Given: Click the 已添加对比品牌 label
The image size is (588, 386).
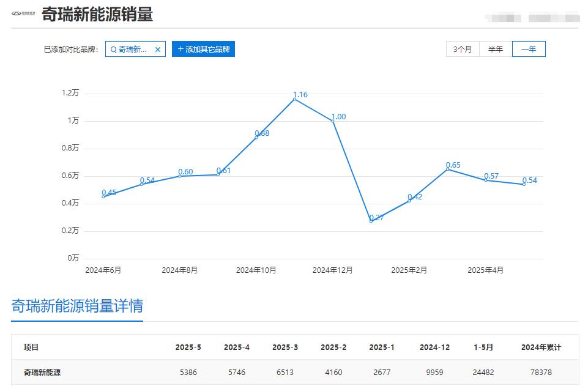Looking at the screenshot, I should [71, 50].
